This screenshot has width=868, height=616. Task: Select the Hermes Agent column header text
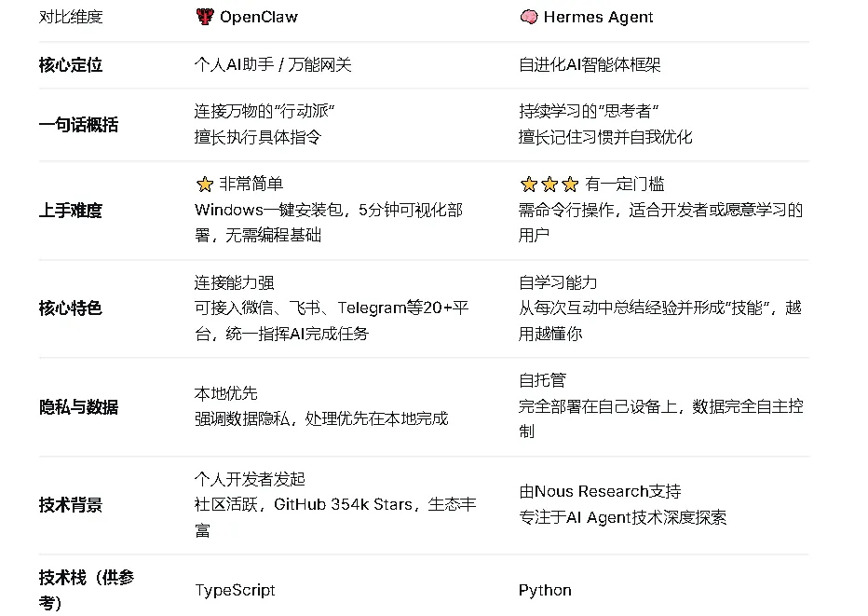coord(598,17)
